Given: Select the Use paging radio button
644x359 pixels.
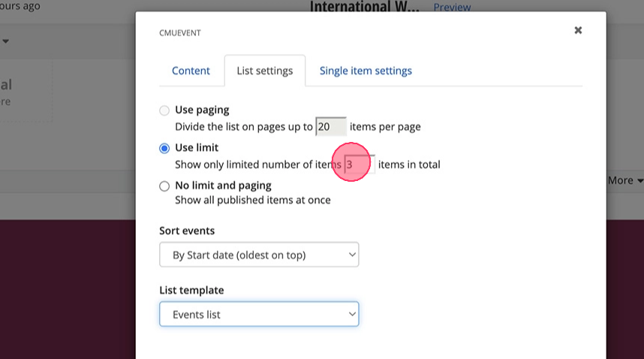Looking at the screenshot, I should point(164,110).
